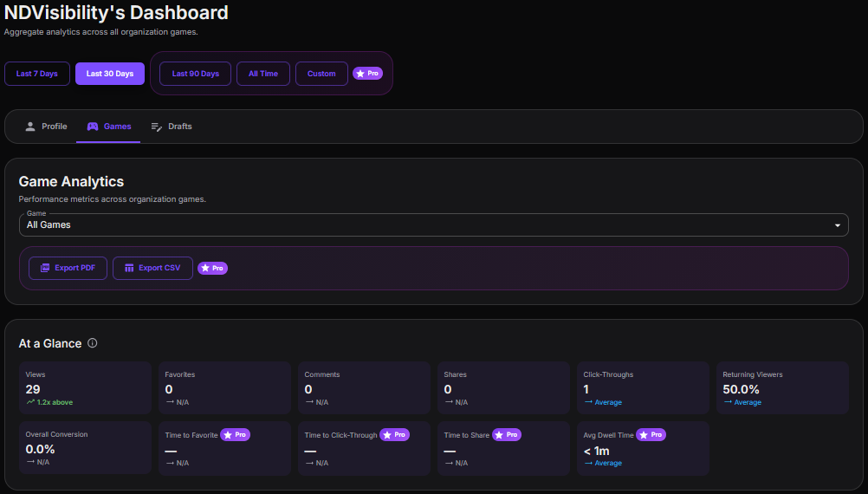This screenshot has width=868, height=494.
Task: Click the Pro badge beside Export CSV
Action: click(x=212, y=268)
